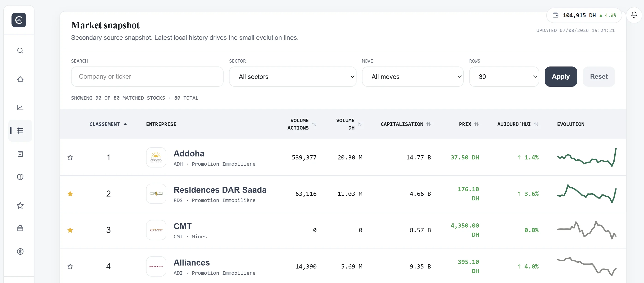Click Residences DAR Saada change 3.6%
Viewport: 644px width, 283px height.
528,194
